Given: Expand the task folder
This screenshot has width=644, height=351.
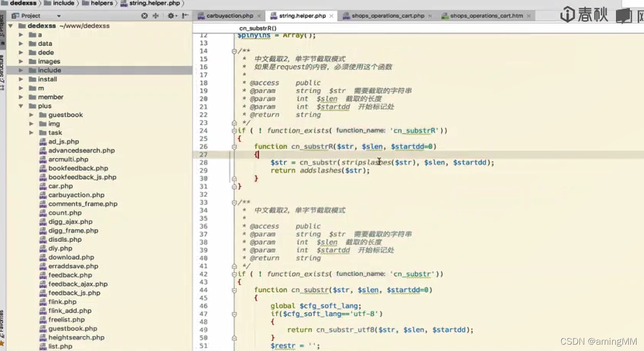Looking at the screenshot, I should pos(31,132).
